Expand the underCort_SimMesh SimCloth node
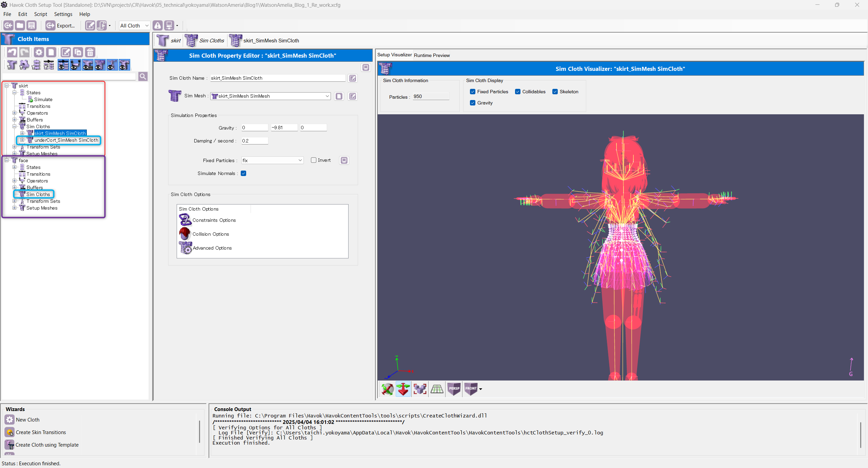This screenshot has height=468, width=868. 22,140
